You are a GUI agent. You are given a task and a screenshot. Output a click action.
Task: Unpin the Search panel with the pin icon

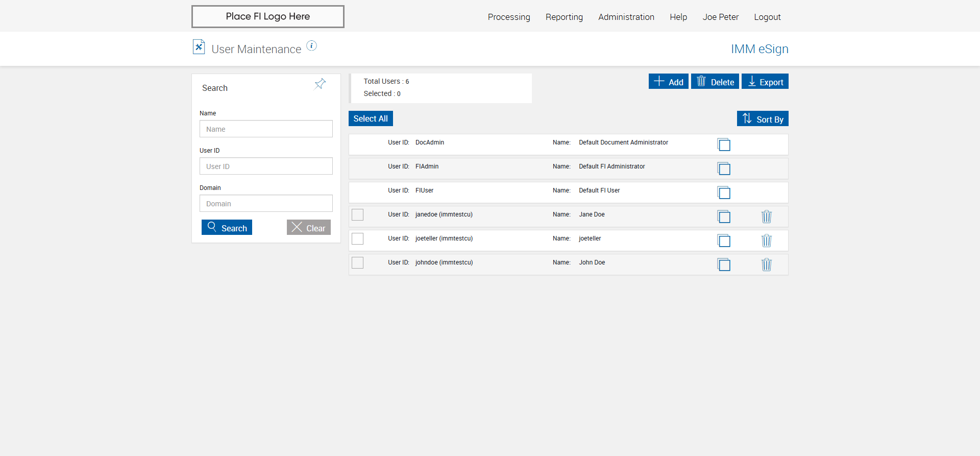click(x=320, y=84)
